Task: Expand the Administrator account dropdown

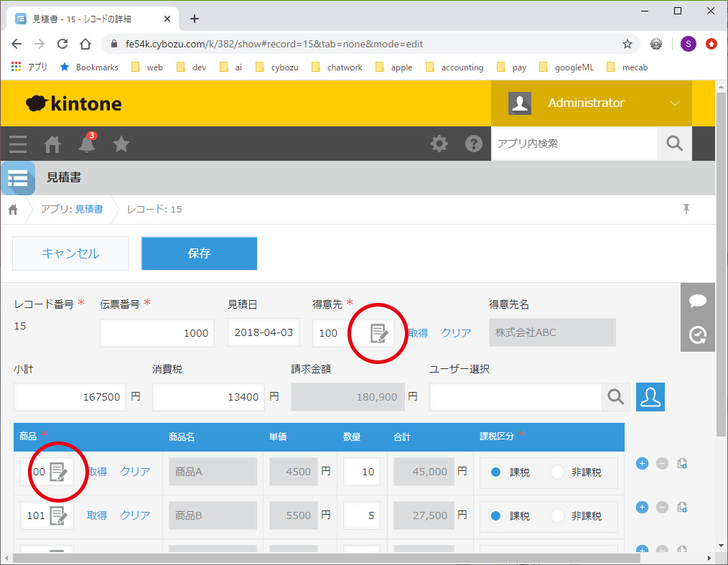Action: coord(674,103)
